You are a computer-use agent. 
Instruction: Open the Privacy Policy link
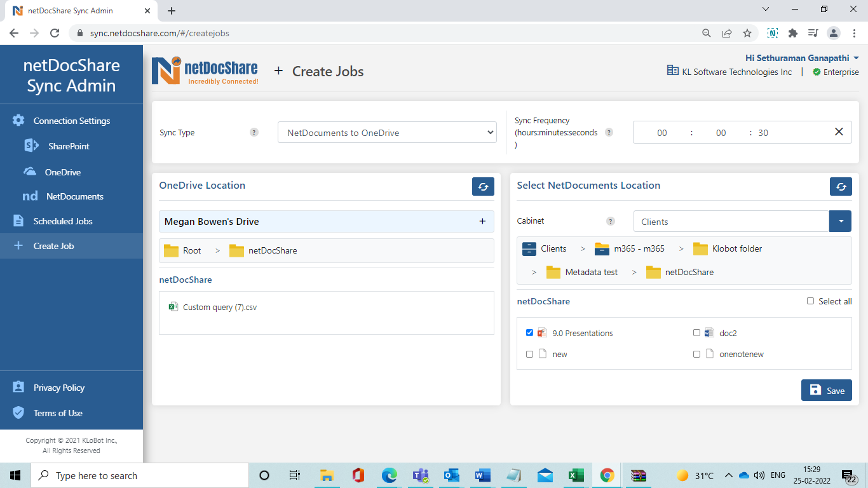point(59,388)
